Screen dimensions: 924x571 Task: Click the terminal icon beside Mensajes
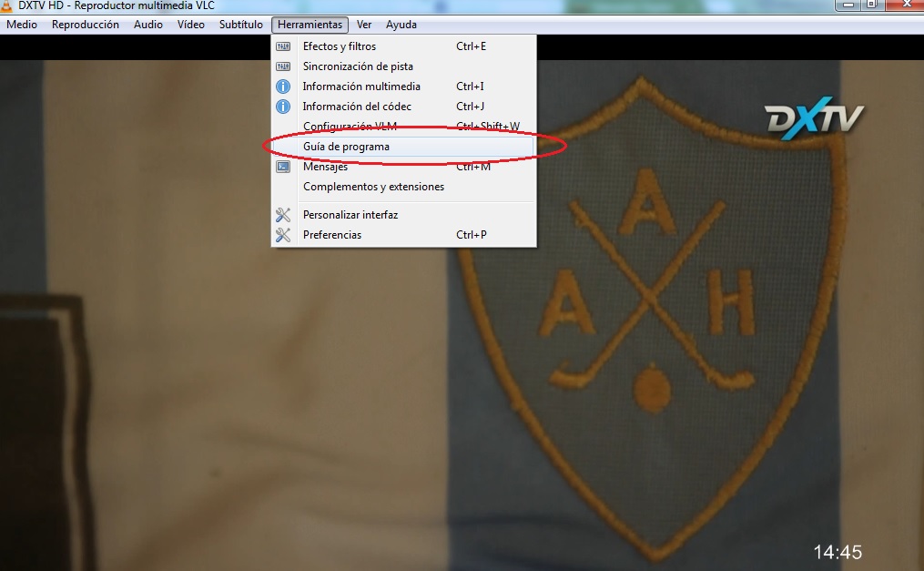point(283,167)
